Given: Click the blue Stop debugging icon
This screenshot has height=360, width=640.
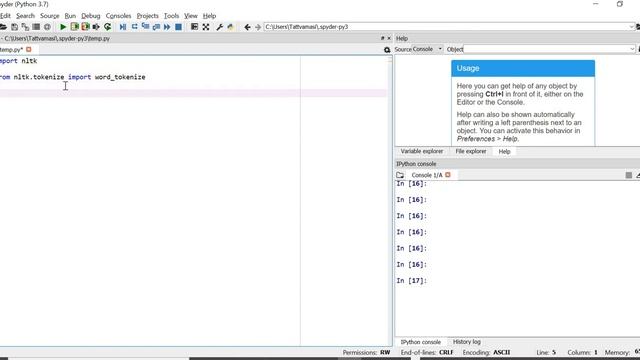Looking at the screenshot, I should click(x=178, y=27).
